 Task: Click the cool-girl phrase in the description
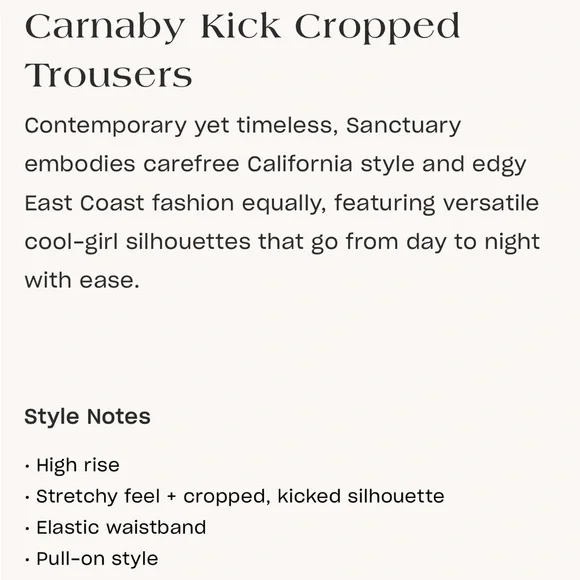pos(71,243)
